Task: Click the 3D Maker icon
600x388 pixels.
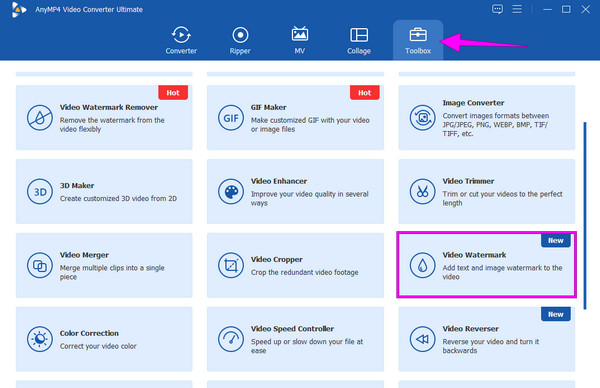Action: [40, 192]
